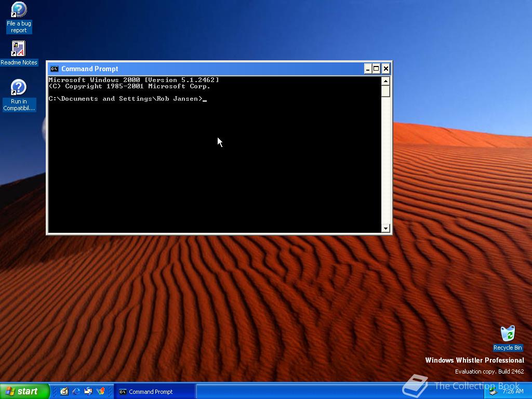This screenshot has height=399, width=532.
Task: Open the Readme Notes desktop icon
Action: coord(19,53)
